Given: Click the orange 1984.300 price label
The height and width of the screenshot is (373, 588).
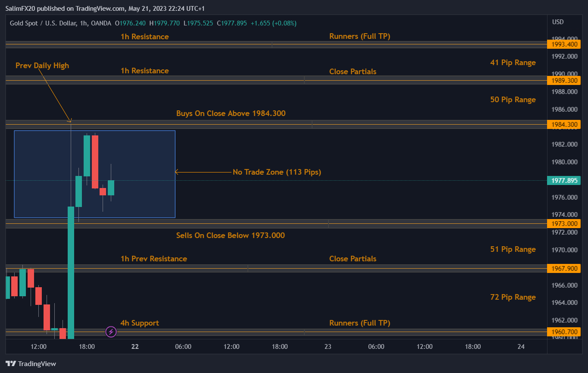Looking at the screenshot, I should click(563, 125).
